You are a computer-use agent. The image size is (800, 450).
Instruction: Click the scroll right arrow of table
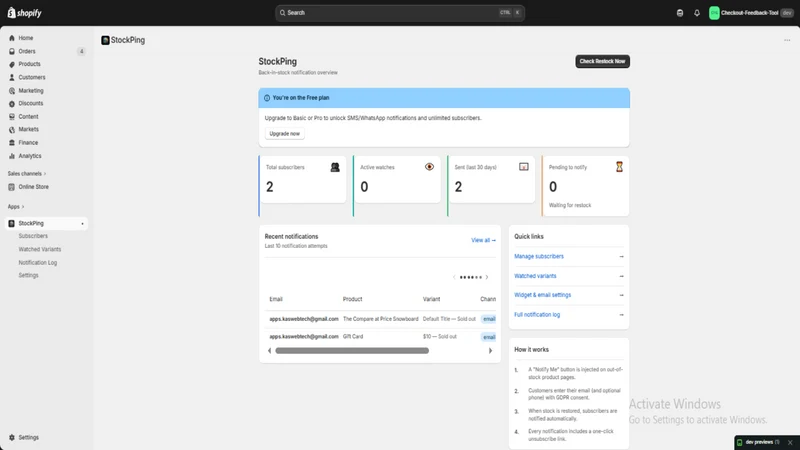coord(490,351)
